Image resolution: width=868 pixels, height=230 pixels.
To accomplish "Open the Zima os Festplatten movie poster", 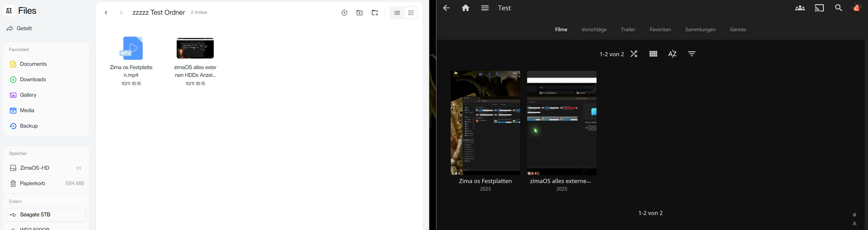I will pyautogui.click(x=485, y=123).
